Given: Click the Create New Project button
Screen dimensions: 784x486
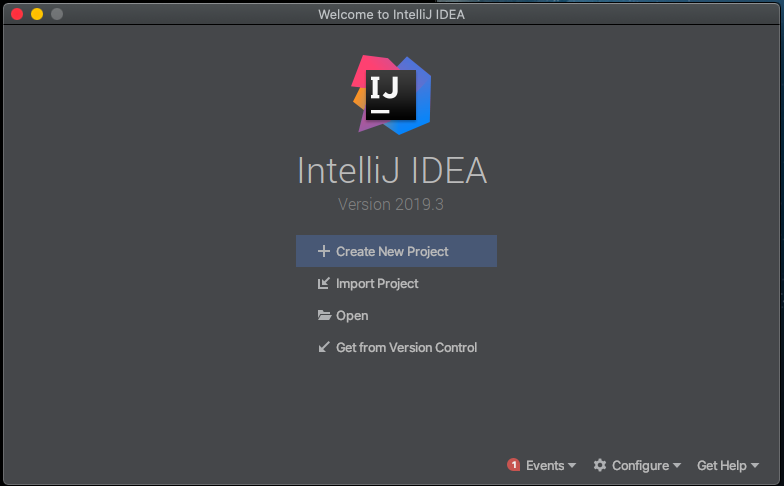Looking at the screenshot, I should coord(396,251).
